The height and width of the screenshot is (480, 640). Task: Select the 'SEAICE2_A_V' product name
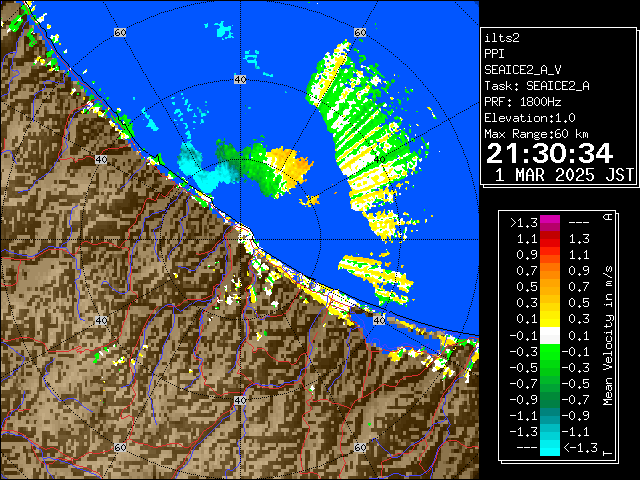(x=525, y=70)
